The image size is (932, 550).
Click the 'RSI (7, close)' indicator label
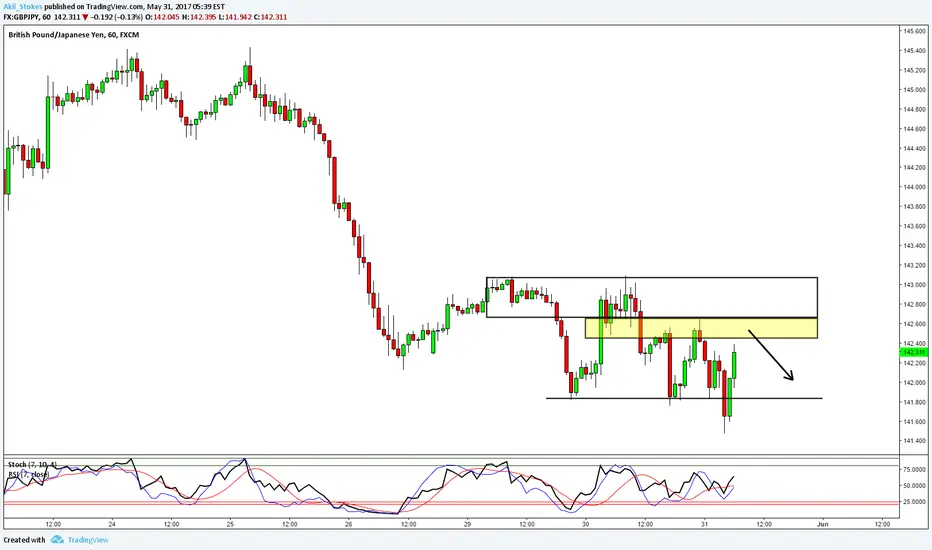click(29, 474)
